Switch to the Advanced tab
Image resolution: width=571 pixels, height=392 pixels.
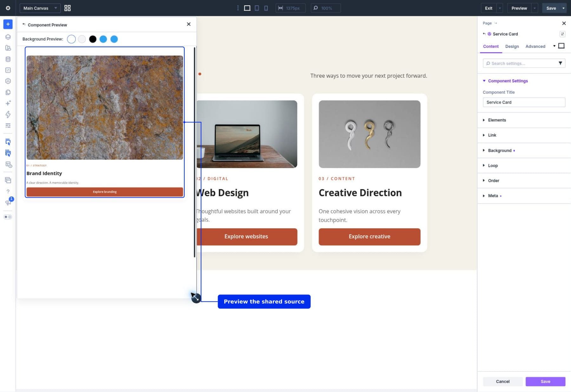(x=535, y=46)
